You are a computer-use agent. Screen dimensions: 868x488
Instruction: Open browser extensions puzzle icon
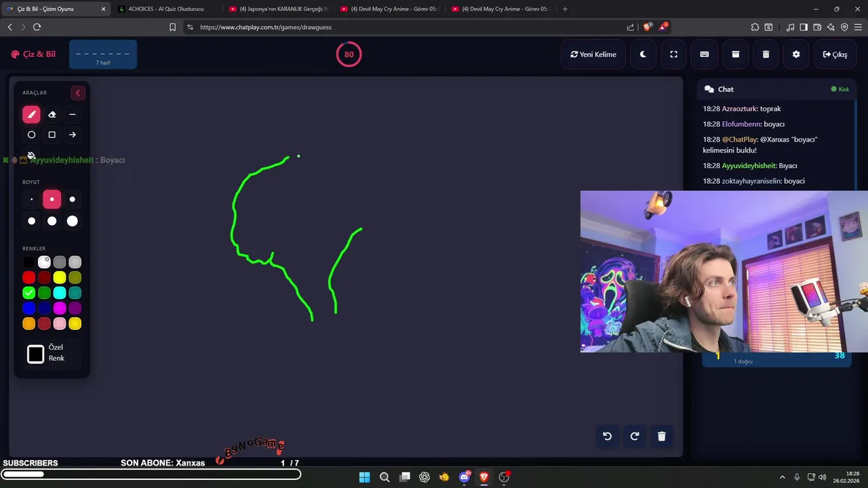[x=755, y=27]
